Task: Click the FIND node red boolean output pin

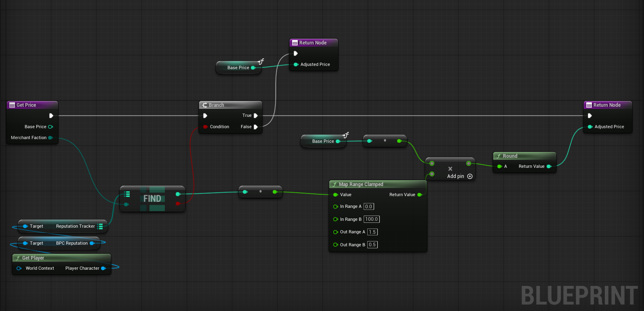Action: [x=178, y=204]
